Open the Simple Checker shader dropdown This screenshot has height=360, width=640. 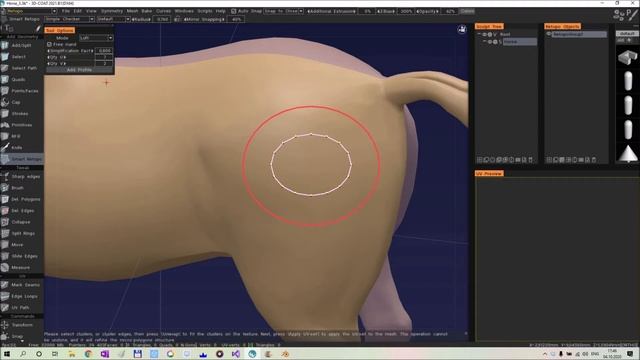[x=69, y=19]
